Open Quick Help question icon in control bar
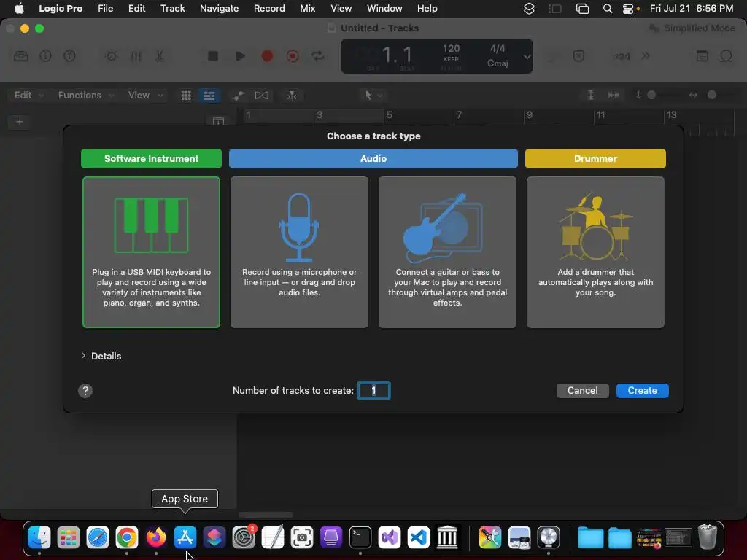Image resolution: width=747 pixels, height=560 pixels. coord(69,56)
